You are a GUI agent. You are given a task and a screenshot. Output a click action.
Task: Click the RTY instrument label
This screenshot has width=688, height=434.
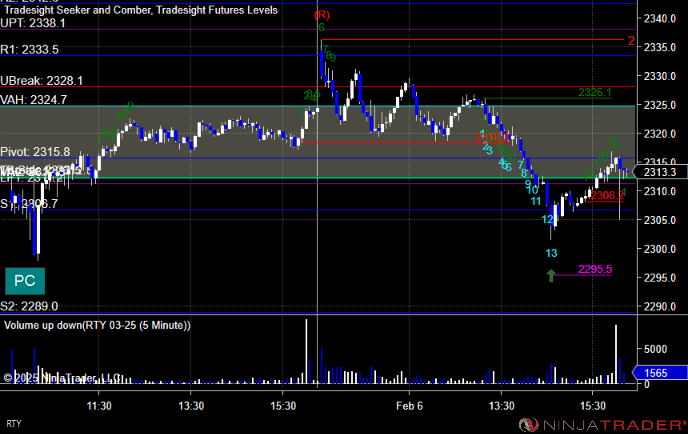[14, 424]
